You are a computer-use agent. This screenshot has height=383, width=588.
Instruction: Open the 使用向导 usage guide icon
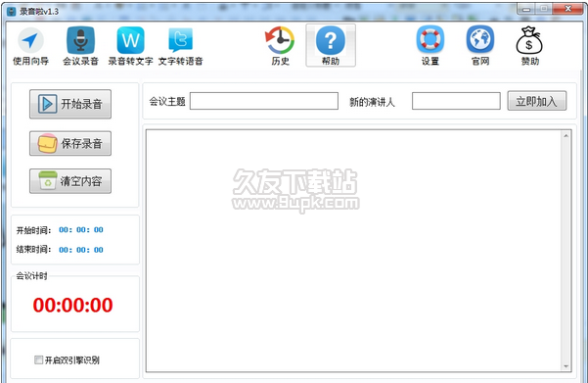(30, 46)
